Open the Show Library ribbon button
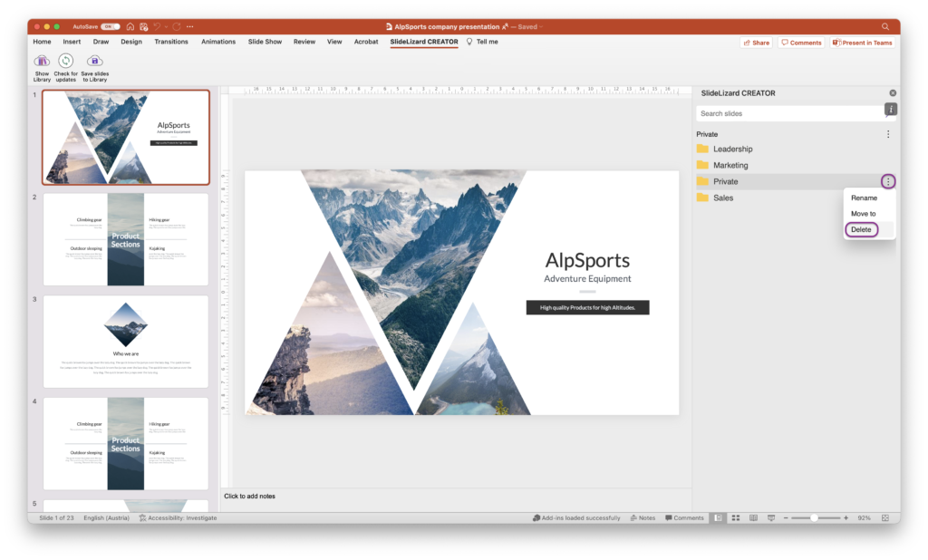 [42, 67]
